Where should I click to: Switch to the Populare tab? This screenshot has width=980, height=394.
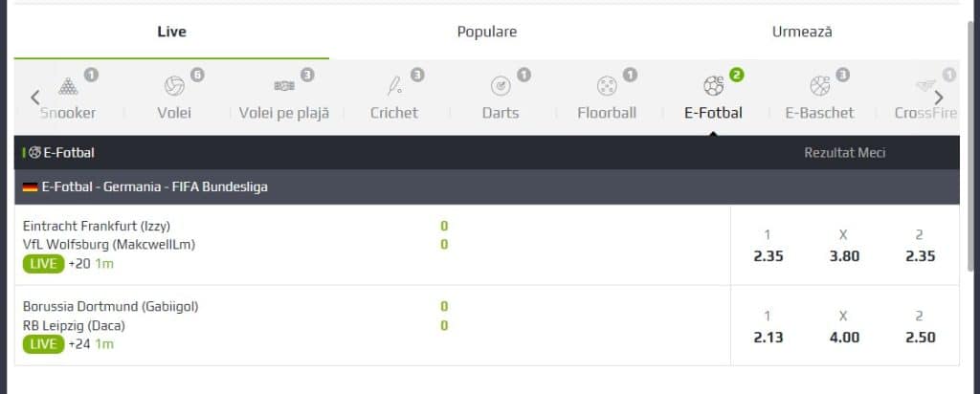pos(487,32)
